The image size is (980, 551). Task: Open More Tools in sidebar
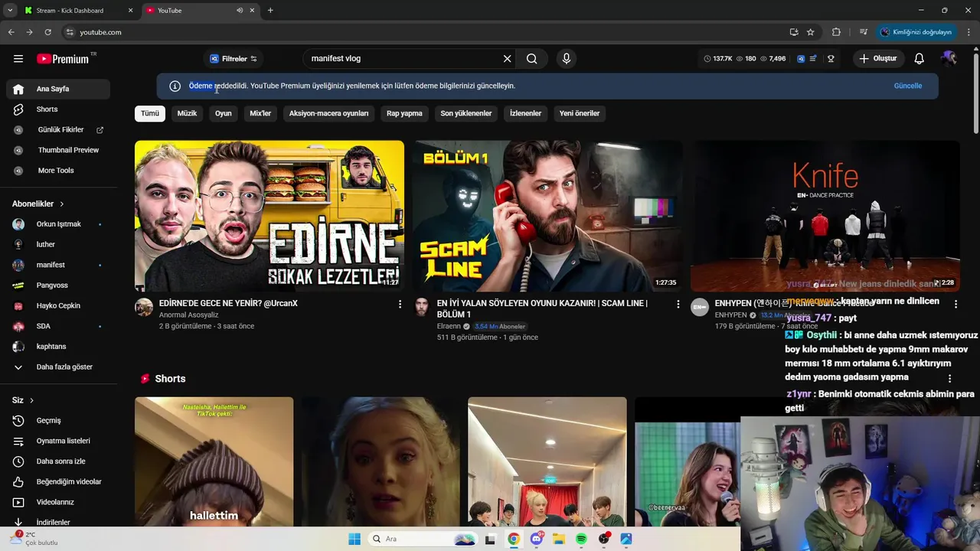(58, 171)
